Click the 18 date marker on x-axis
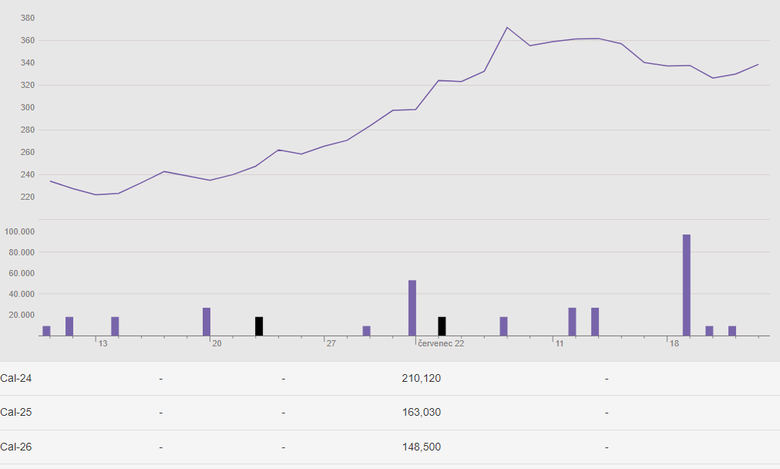The height and width of the screenshot is (469, 780). pyautogui.click(x=674, y=343)
